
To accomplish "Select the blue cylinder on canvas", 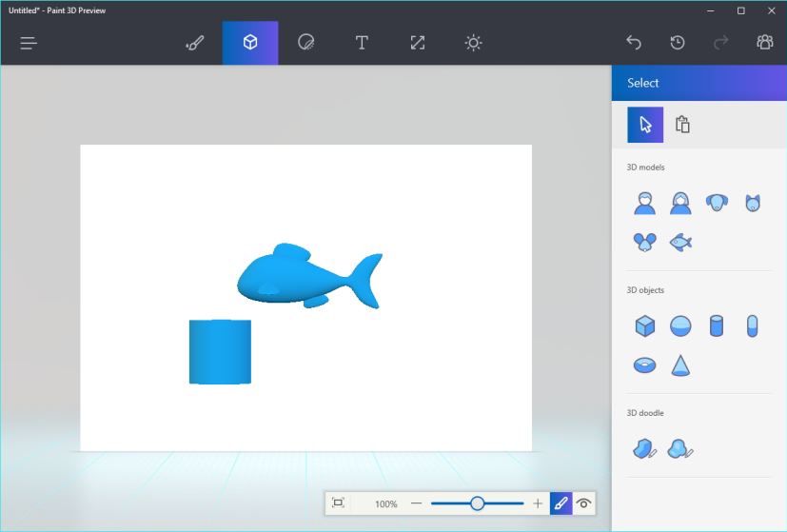I will coord(220,352).
